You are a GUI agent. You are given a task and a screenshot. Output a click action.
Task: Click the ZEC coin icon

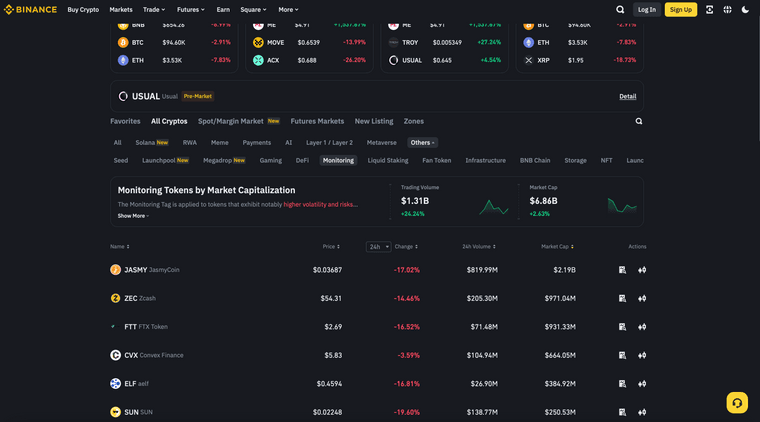point(115,298)
